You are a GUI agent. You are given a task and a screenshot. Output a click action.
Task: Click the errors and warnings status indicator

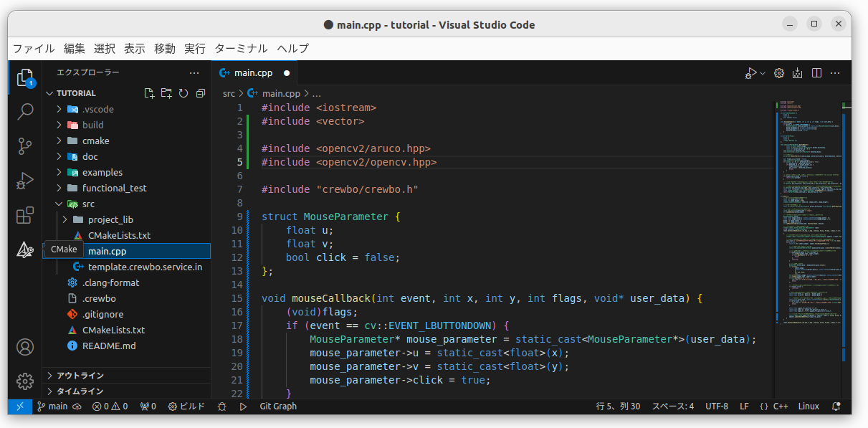tap(110, 406)
